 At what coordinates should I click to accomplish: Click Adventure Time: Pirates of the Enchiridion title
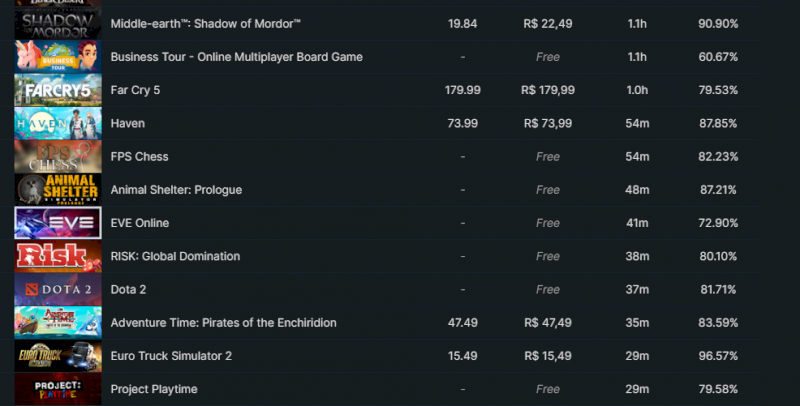click(x=223, y=322)
